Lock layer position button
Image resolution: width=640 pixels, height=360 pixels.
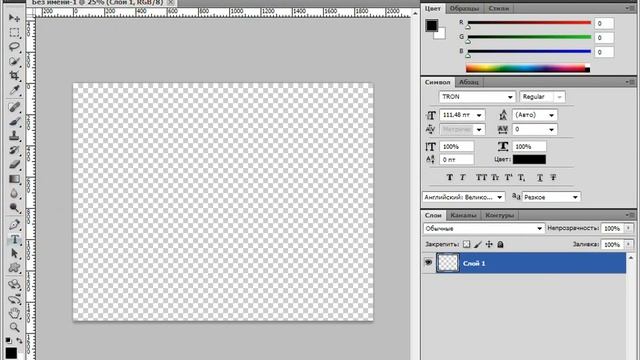coord(489,244)
